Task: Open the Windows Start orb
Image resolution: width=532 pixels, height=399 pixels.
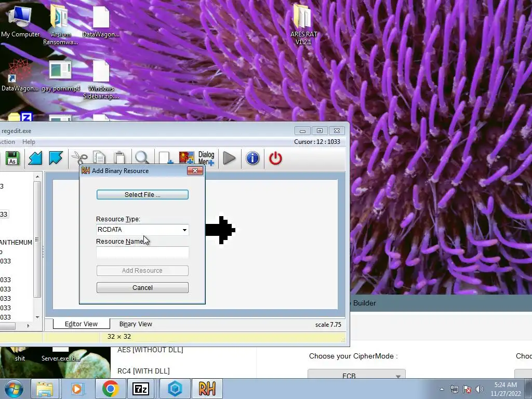Action: click(14, 389)
